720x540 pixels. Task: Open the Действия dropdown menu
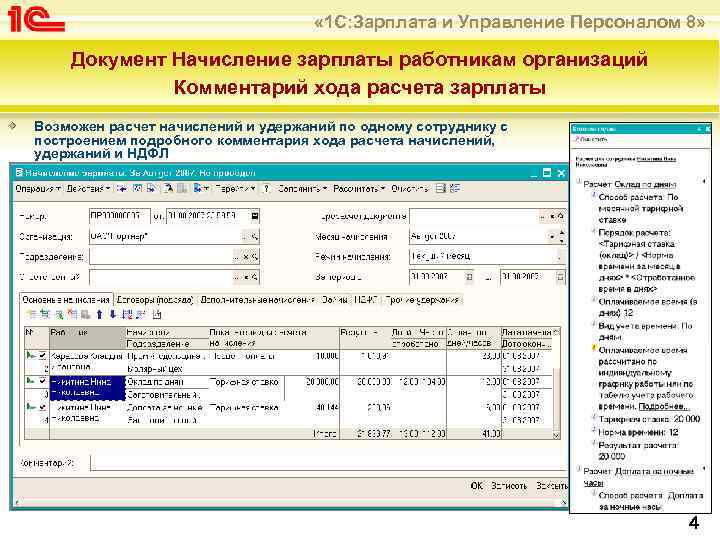(x=88, y=189)
